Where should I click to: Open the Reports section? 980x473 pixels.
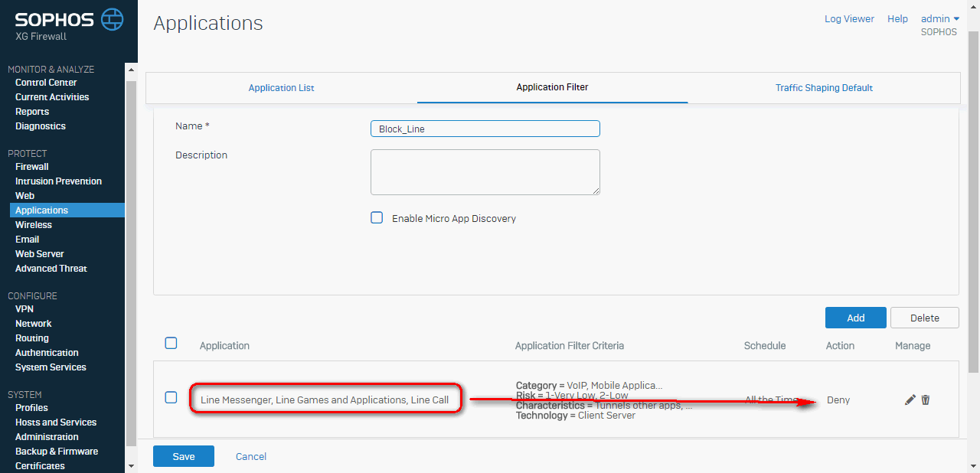point(32,112)
